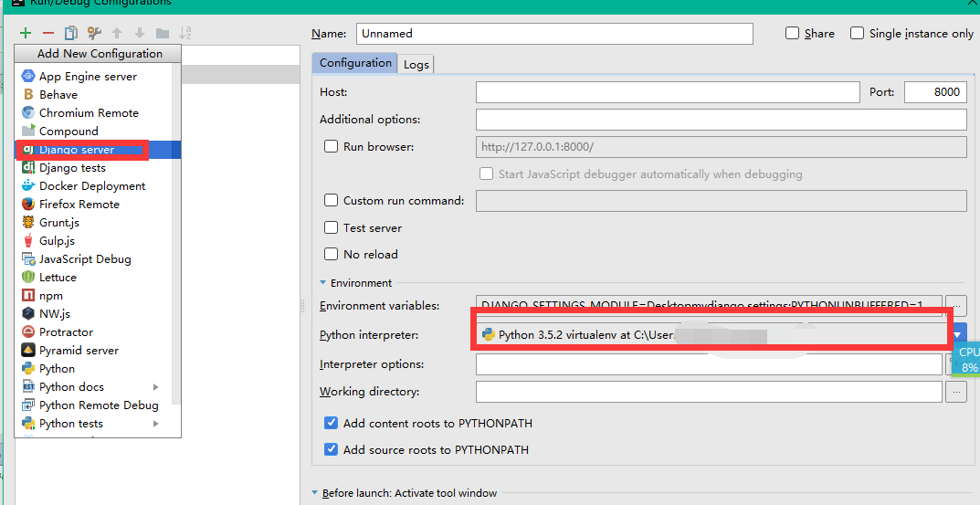The height and width of the screenshot is (505, 980).
Task: Toggle the Share checkbox
Action: pyautogui.click(x=792, y=33)
